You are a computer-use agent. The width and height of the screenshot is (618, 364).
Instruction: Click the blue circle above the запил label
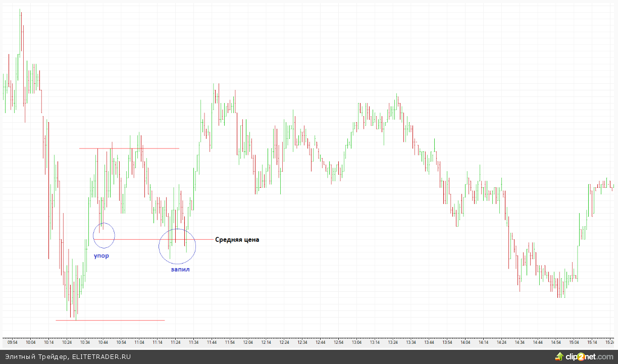point(177,246)
